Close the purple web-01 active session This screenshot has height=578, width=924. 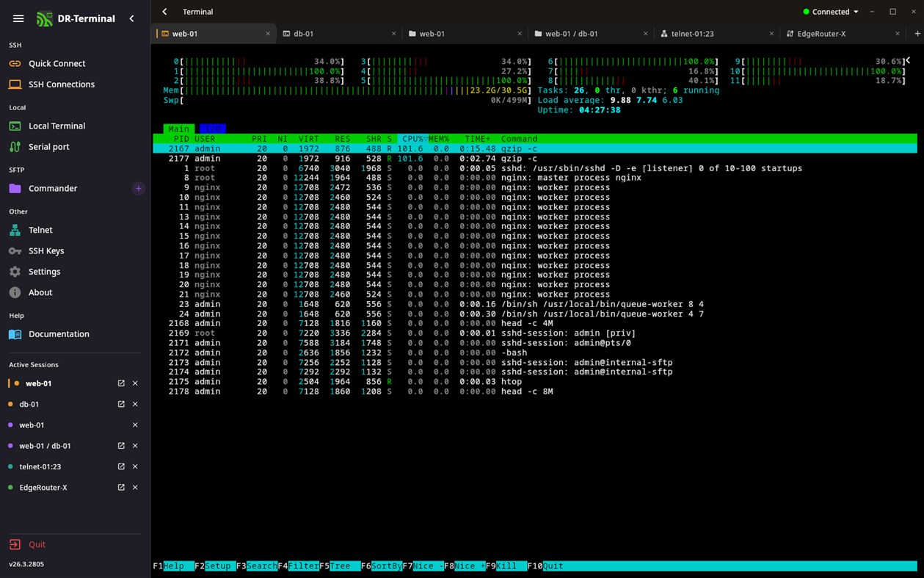point(135,425)
